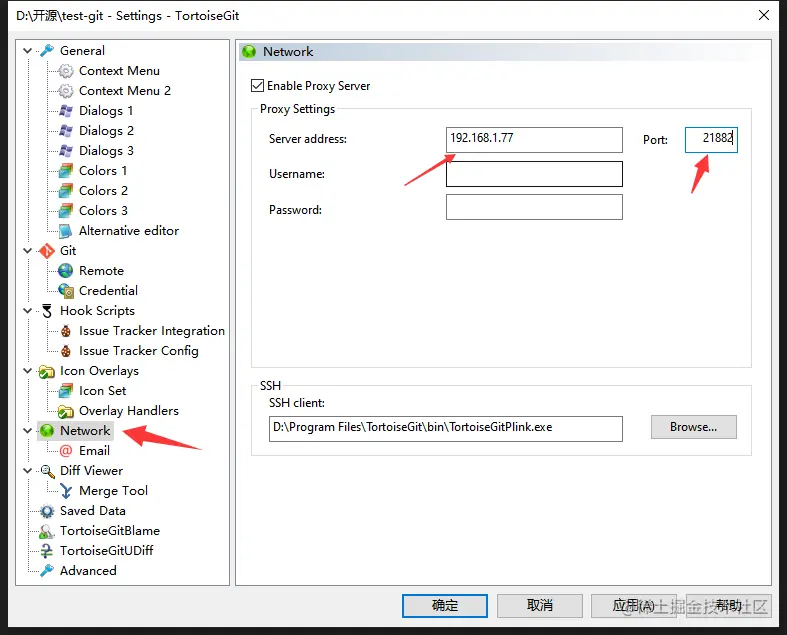Focus the Port input field
The height and width of the screenshot is (635, 787).
point(711,140)
